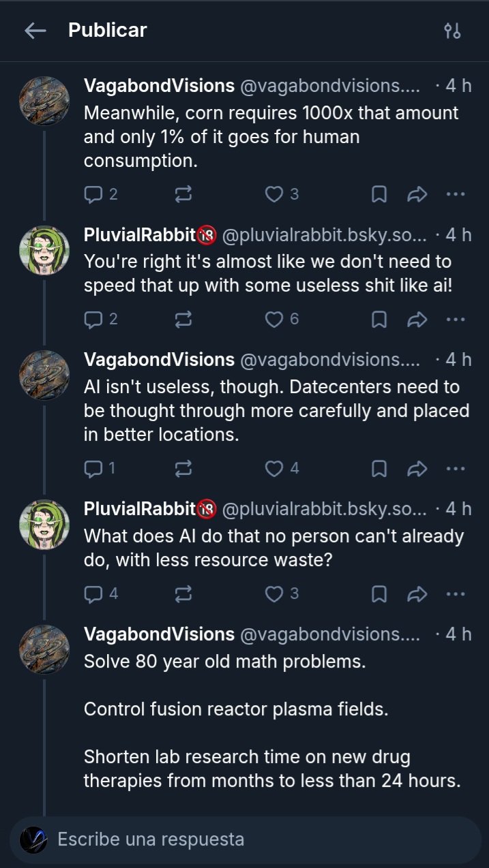489x868 pixels.
Task: Bookmark the 'useless shit like ai' post
Action: pos(379,319)
